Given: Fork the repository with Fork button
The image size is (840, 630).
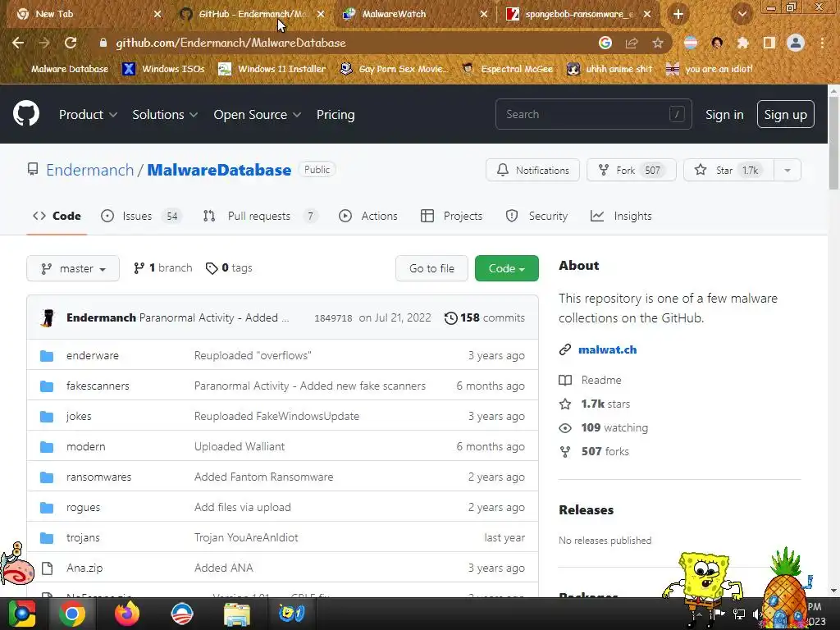Looking at the screenshot, I should (x=631, y=170).
